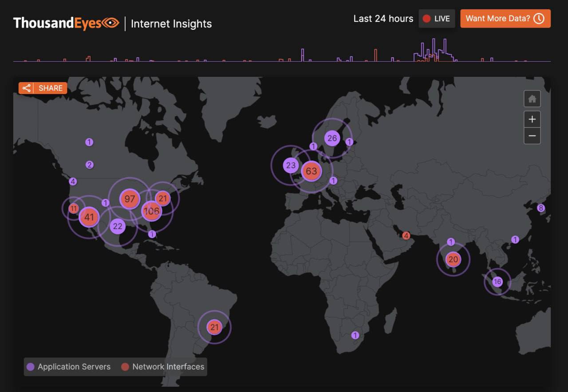Select the red 4 marker in Middle East
This screenshot has height=392, width=568.
pyautogui.click(x=406, y=236)
